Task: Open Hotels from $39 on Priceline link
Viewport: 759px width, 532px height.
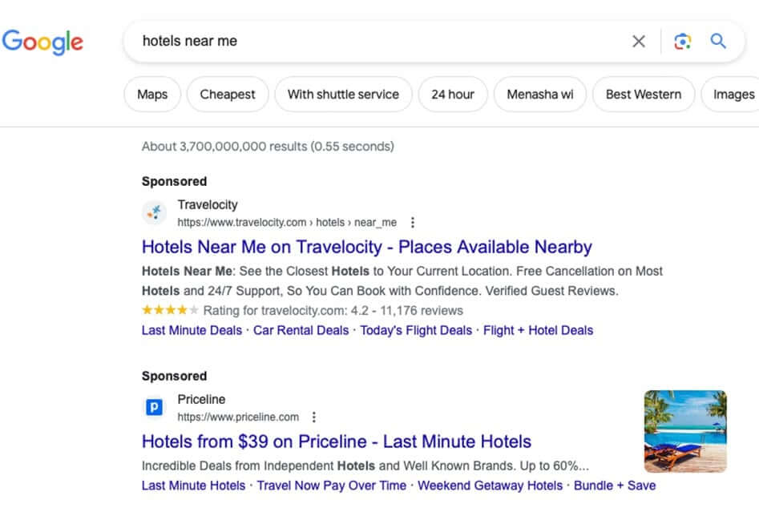Action: click(337, 441)
